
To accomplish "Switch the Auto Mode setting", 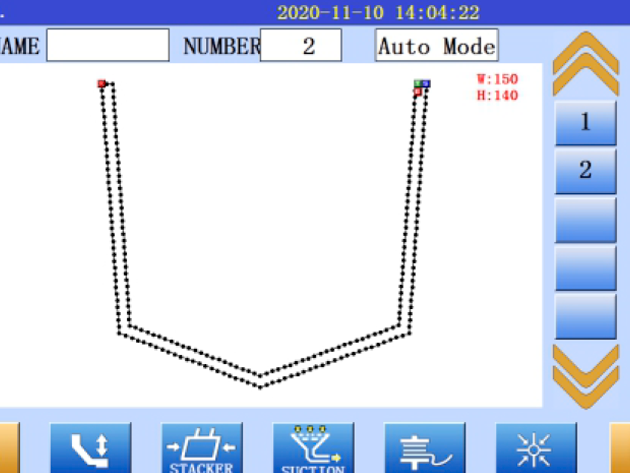I will point(436,46).
